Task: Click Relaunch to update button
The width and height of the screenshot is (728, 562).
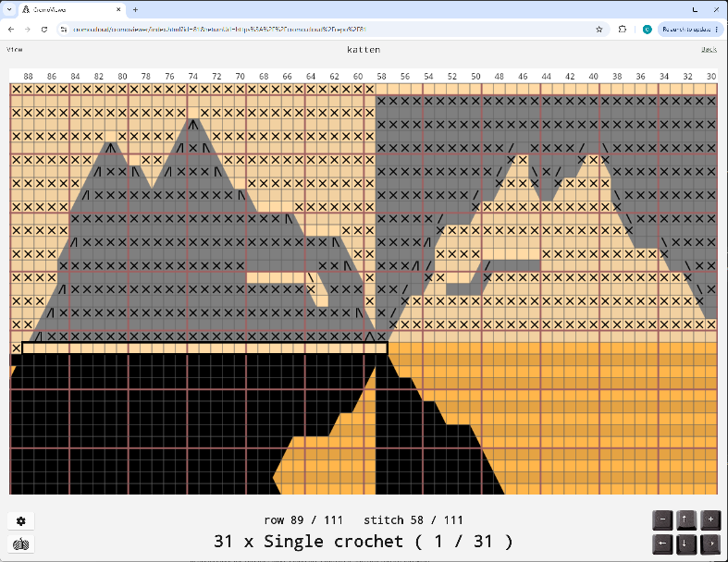Action: point(690,30)
